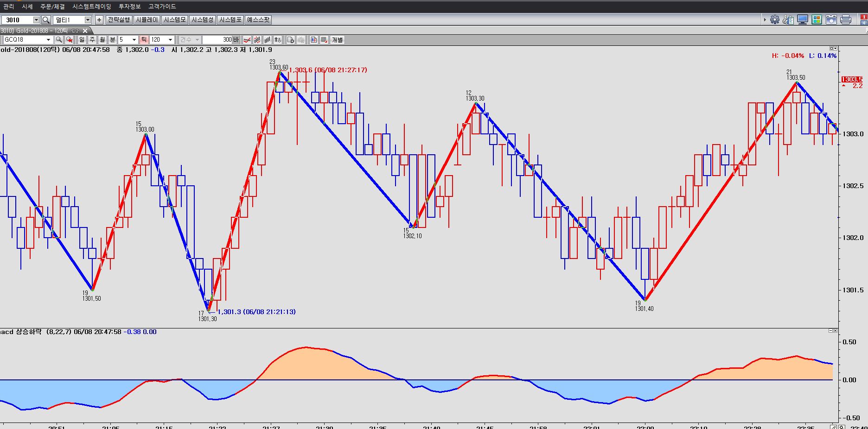
Task: Click the 예스스팟 button
Action: [x=258, y=20]
